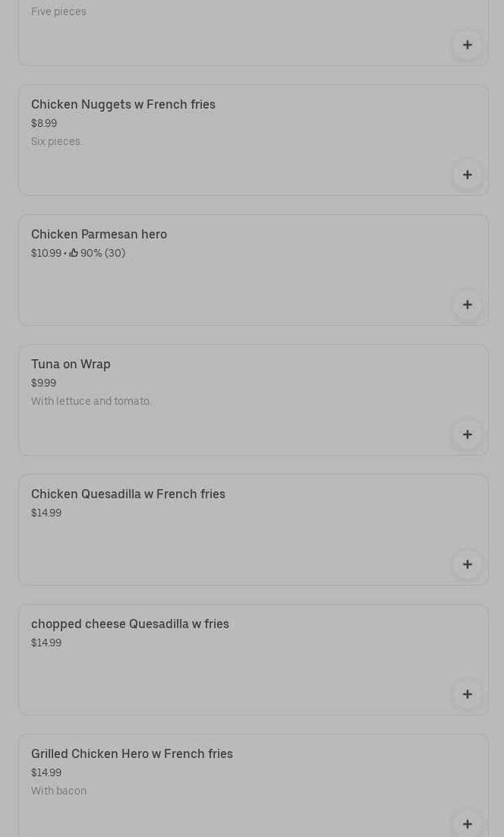
Task: Add chopped cheese Quesadilla w fries via plus
Action: click(x=467, y=694)
